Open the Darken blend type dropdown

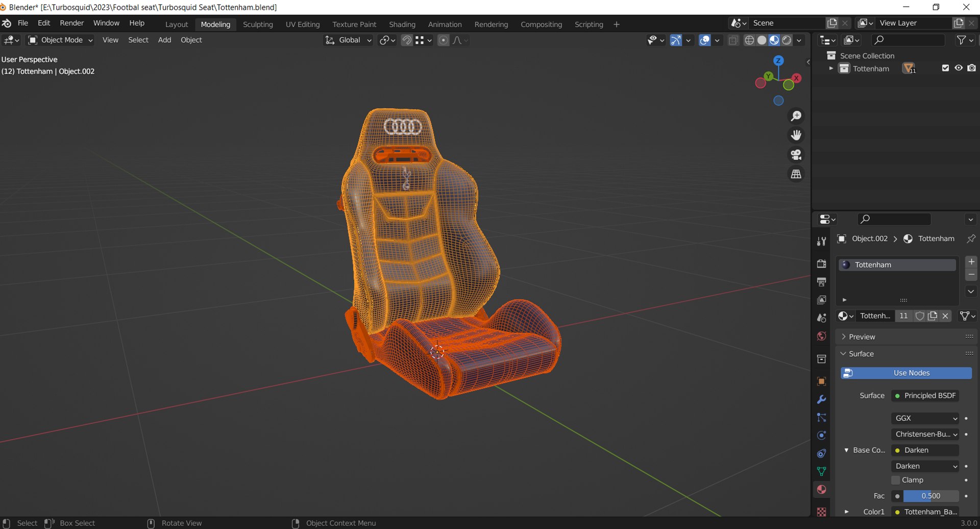(925, 466)
